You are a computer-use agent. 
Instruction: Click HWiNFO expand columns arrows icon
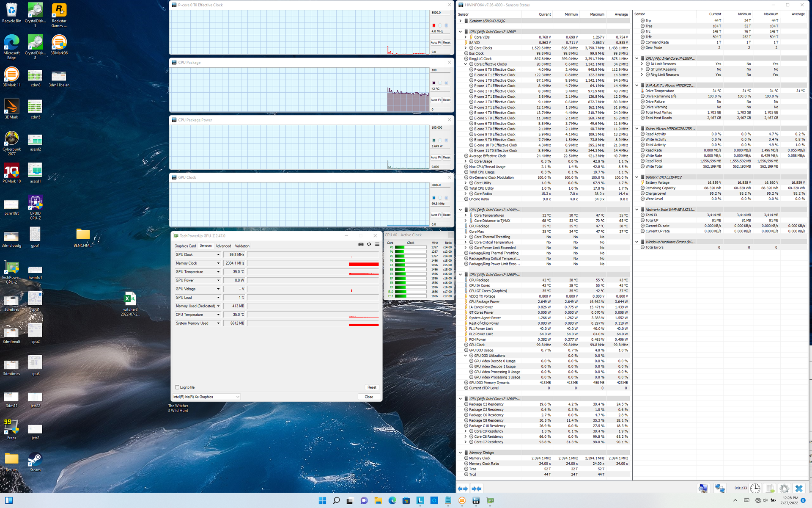[463, 489]
